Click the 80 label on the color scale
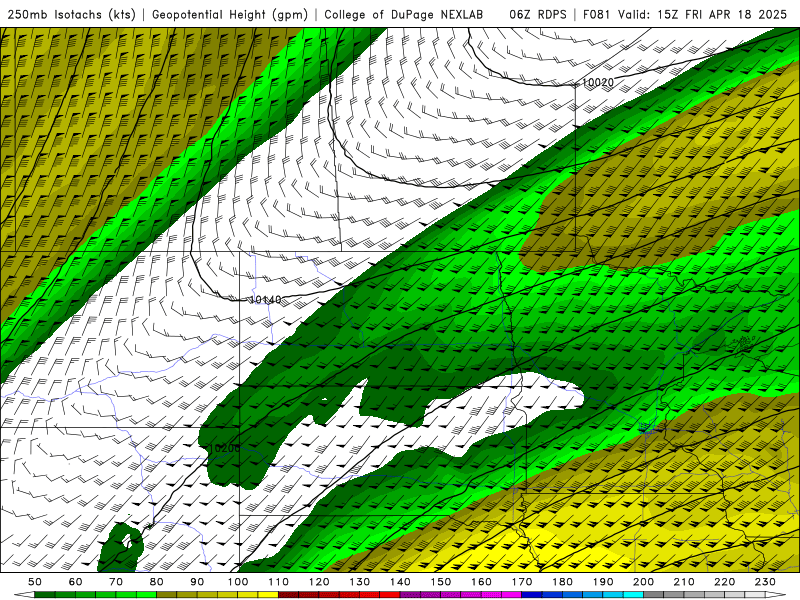Image resolution: width=800 pixels, height=600 pixels. [156, 582]
